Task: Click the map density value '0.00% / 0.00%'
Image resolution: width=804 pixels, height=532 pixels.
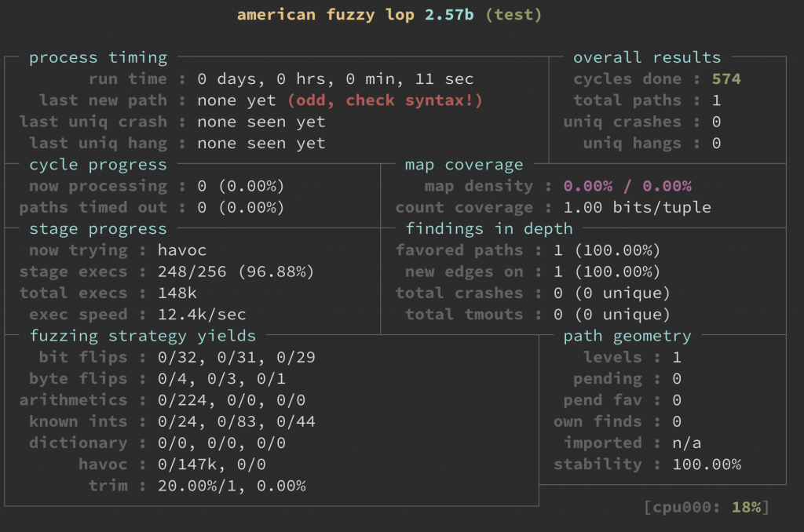Action: coord(627,186)
